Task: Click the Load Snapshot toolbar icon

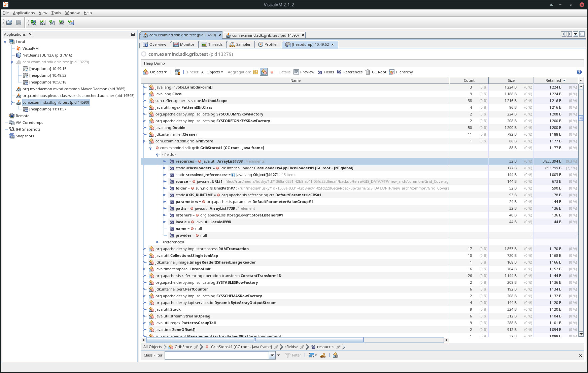Action: pos(9,23)
